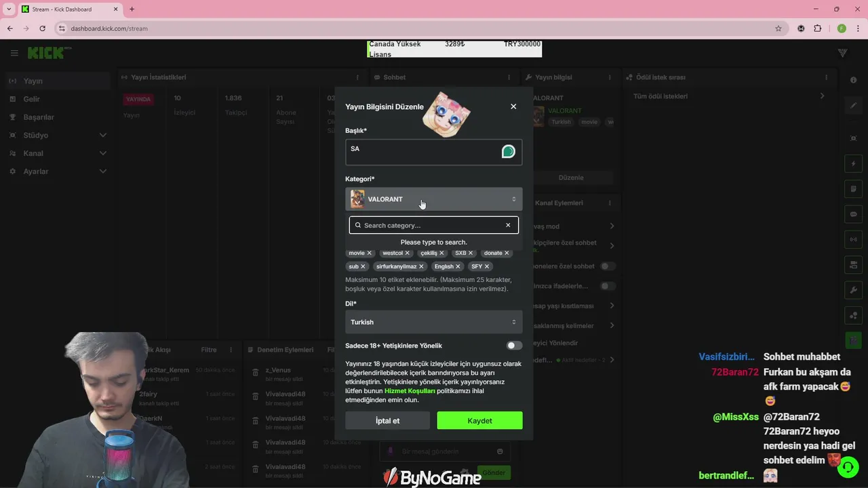Remove the donate tag

(507, 253)
